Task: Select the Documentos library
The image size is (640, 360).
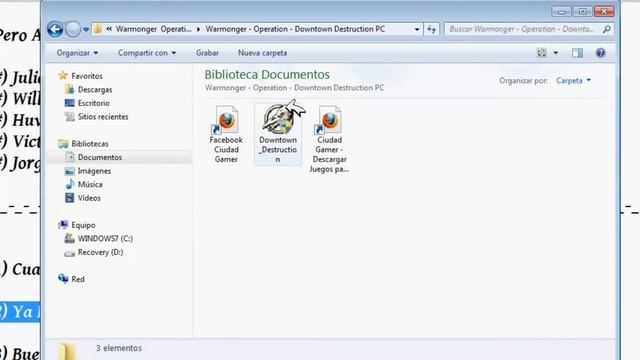Action: [100, 157]
